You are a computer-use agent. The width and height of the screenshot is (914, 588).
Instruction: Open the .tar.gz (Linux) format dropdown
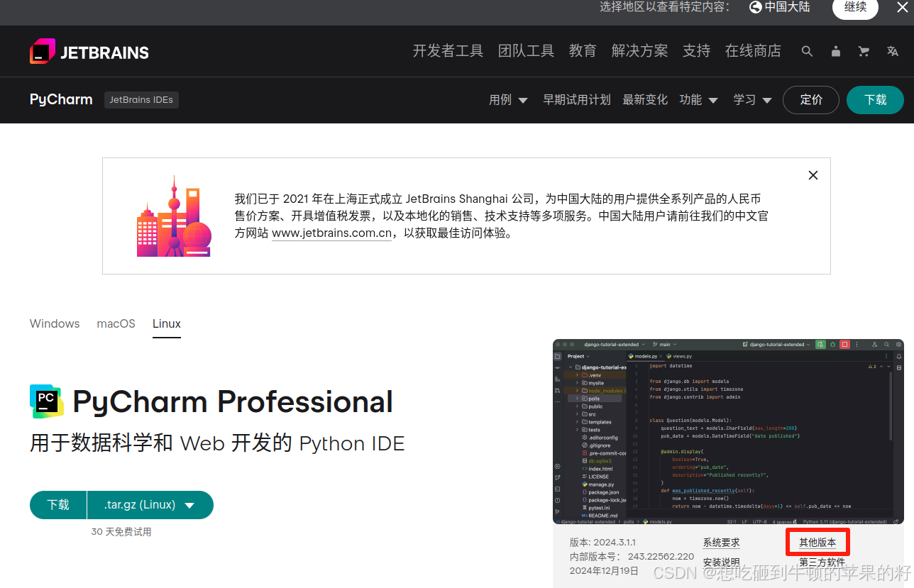pos(150,505)
